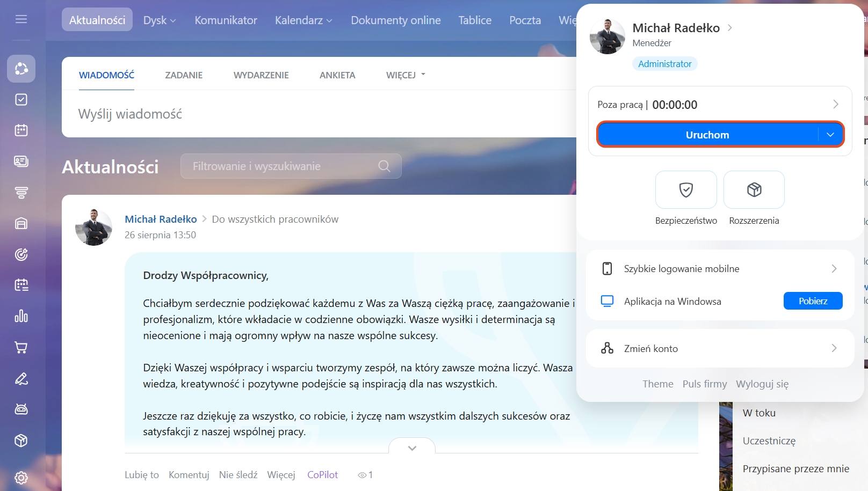The height and width of the screenshot is (491, 868).
Task: Click the shopping cart icon in the sidebar
Action: pyautogui.click(x=21, y=348)
